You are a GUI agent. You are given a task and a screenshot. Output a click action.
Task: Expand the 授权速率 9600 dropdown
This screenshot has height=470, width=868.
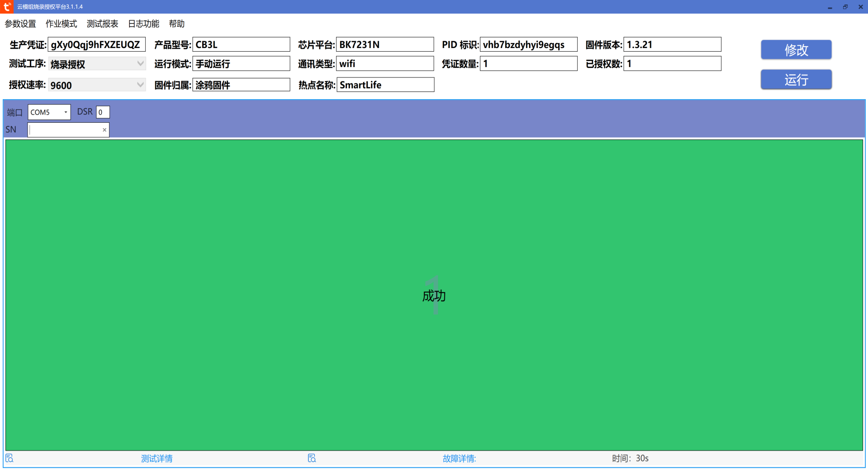97,85
